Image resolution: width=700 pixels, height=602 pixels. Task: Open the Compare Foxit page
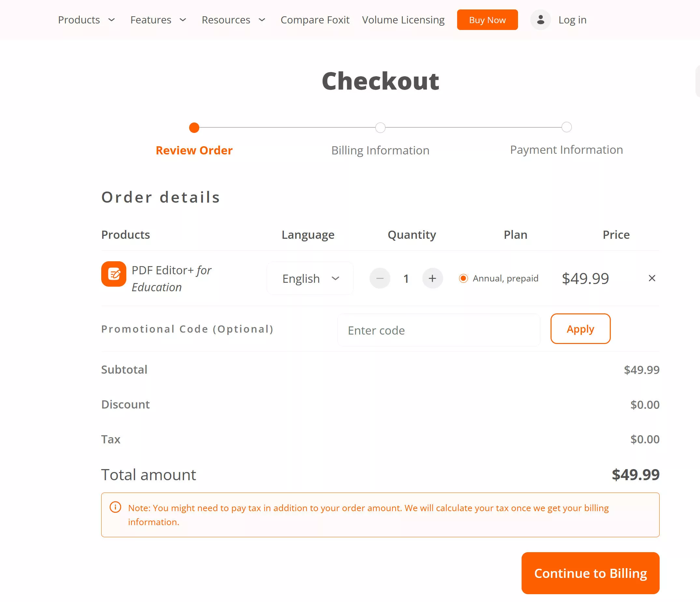pyautogui.click(x=315, y=20)
